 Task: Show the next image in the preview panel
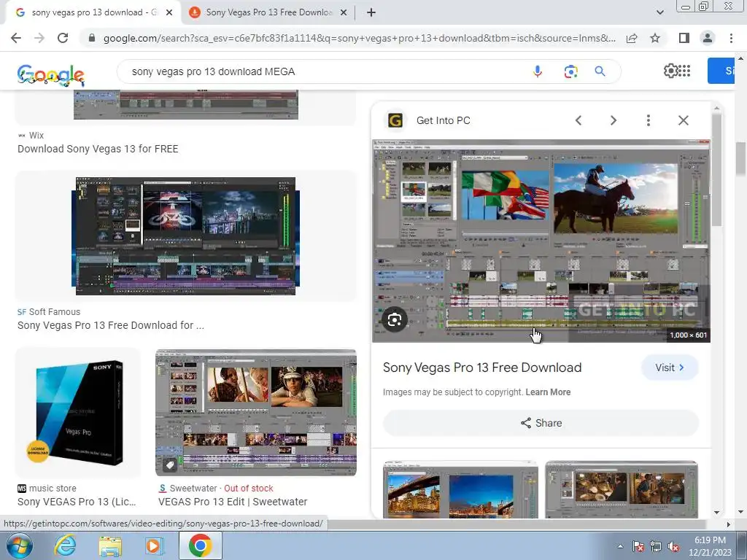tap(613, 120)
